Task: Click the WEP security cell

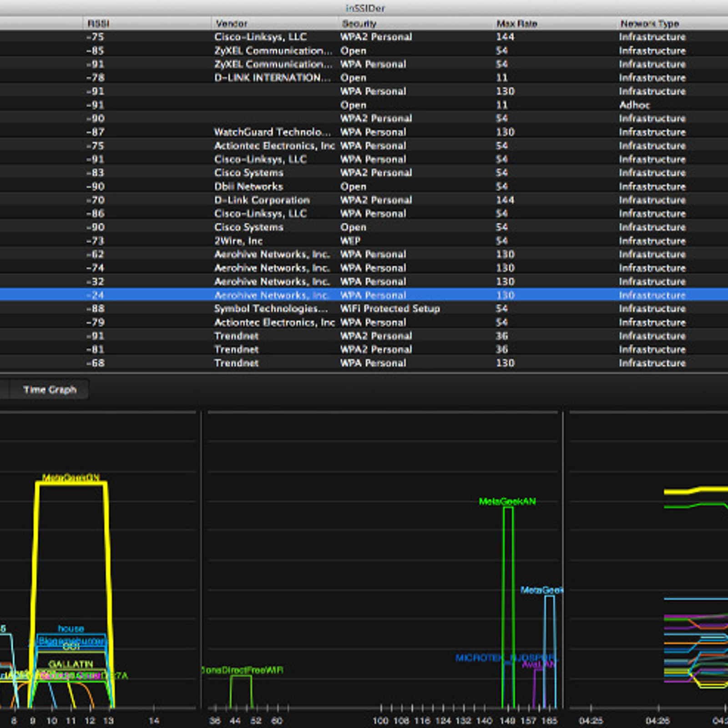Action: click(x=350, y=241)
